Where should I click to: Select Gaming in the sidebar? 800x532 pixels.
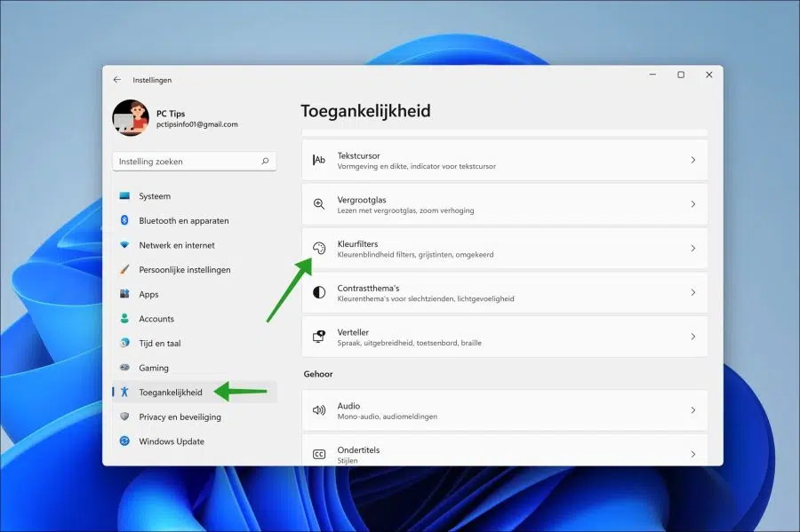click(x=195, y=368)
